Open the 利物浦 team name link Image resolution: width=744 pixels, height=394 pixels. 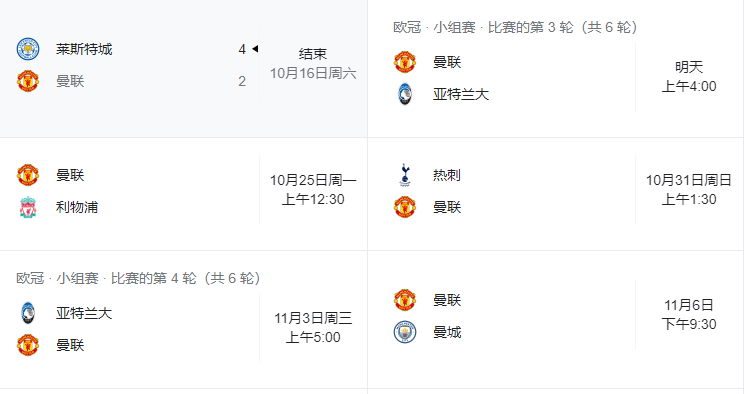[77, 207]
